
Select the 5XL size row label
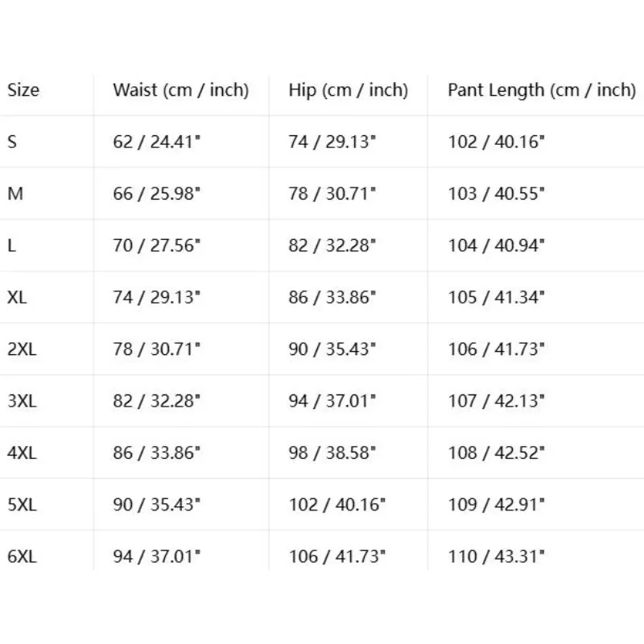coord(22,505)
